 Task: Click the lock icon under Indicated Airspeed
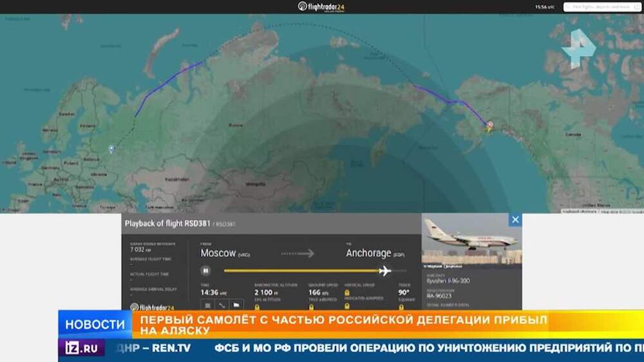(x=347, y=306)
